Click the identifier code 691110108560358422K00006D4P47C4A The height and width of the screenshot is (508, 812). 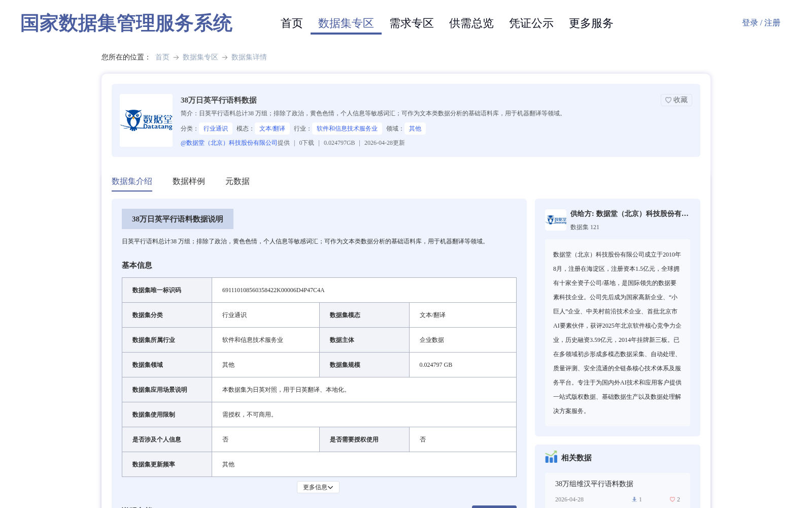(x=274, y=290)
